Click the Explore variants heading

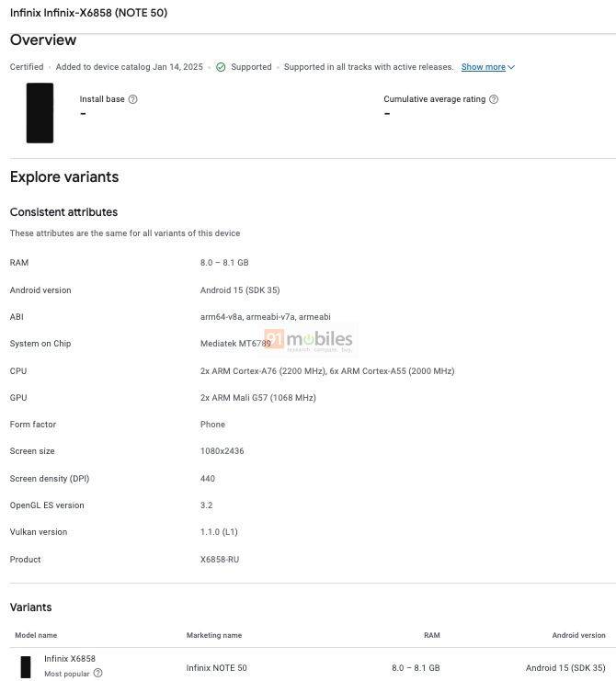click(64, 177)
